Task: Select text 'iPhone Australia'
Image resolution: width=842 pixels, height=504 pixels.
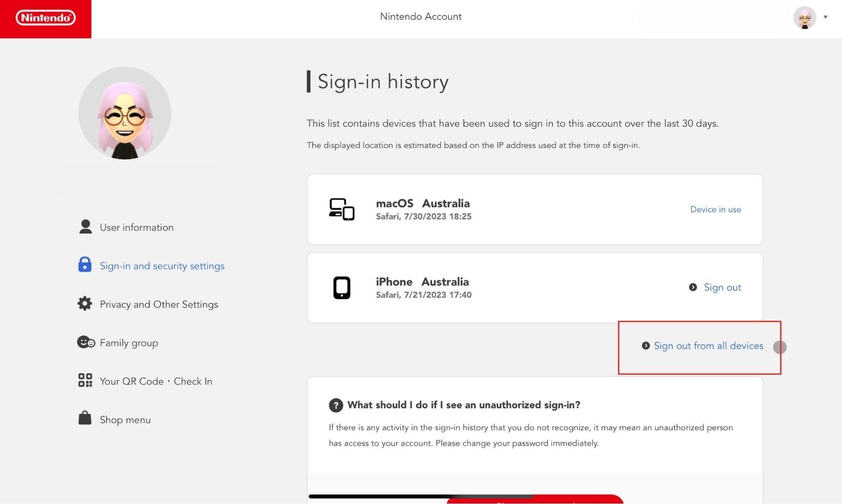Action: 422,281
